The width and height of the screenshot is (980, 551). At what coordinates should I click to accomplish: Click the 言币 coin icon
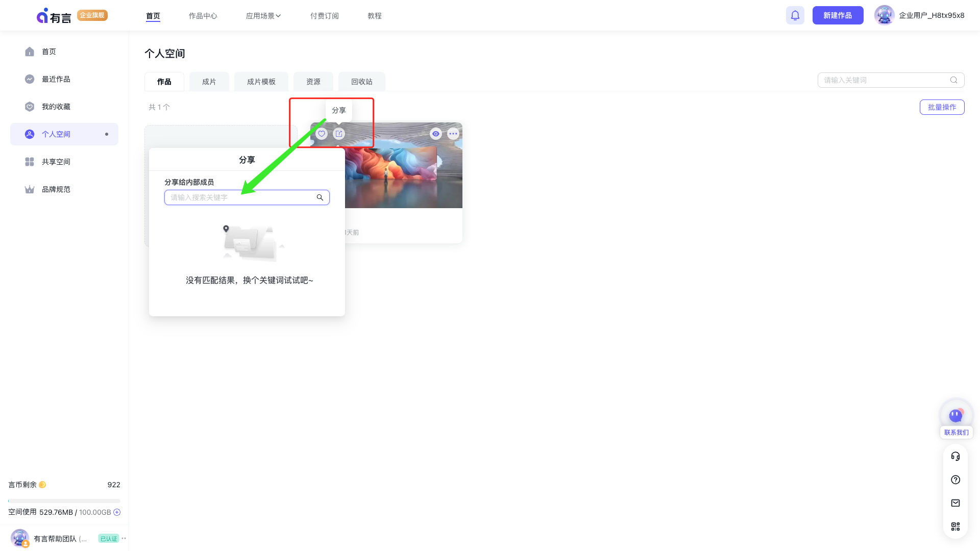pyautogui.click(x=42, y=485)
